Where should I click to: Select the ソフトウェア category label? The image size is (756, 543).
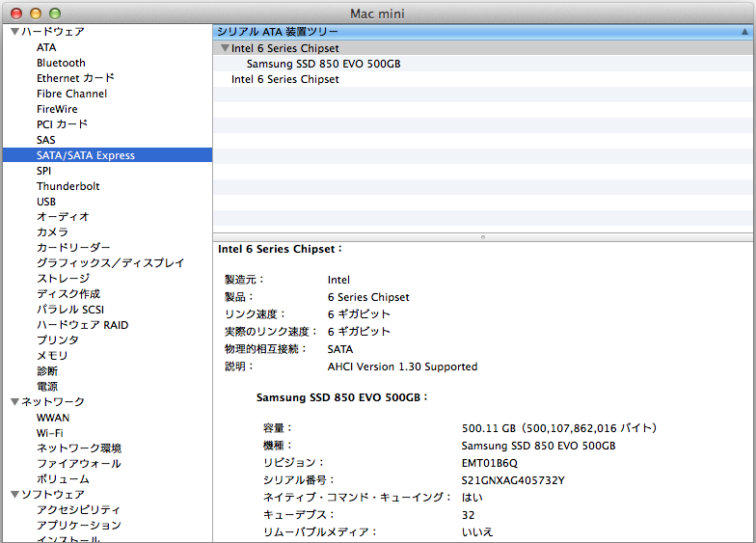tap(53, 494)
